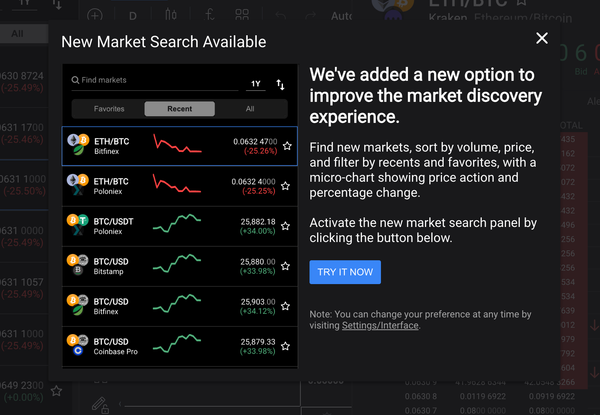
Task: Toggle star for BTC/USD Bitfinex
Action: point(285,306)
